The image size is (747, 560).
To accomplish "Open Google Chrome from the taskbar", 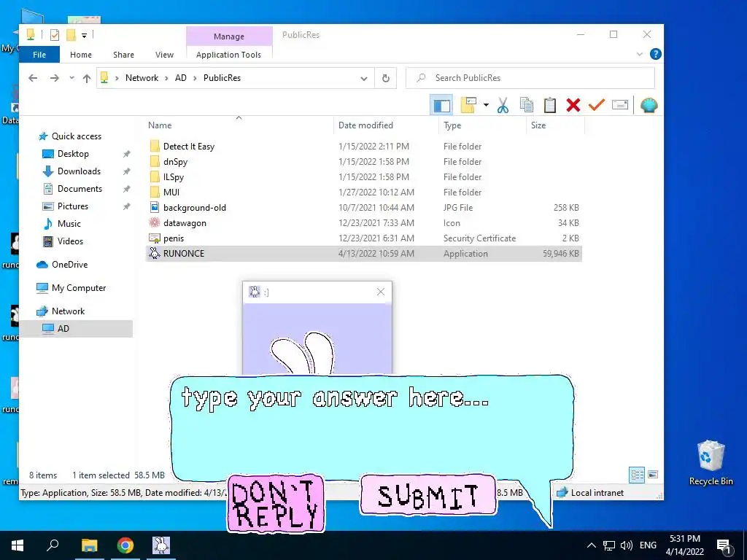I will point(125,545).
